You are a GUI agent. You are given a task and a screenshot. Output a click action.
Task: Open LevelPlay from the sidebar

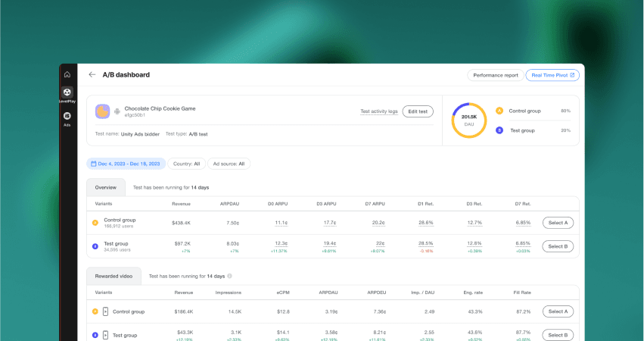pyautogui.click(x=67, y=94)
